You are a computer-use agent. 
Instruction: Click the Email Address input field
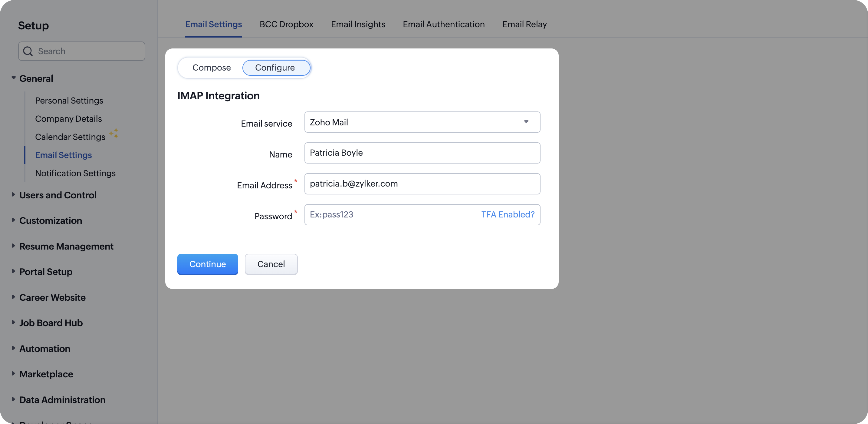pyautogui.click(x=422, y=184)
